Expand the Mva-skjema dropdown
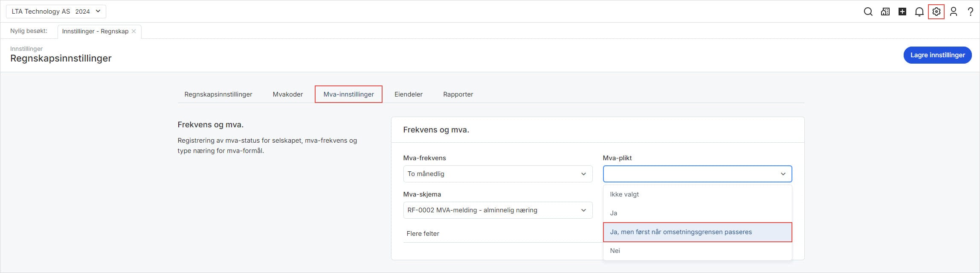Viewport: 980px width, 273px height. tap(497, 210)
